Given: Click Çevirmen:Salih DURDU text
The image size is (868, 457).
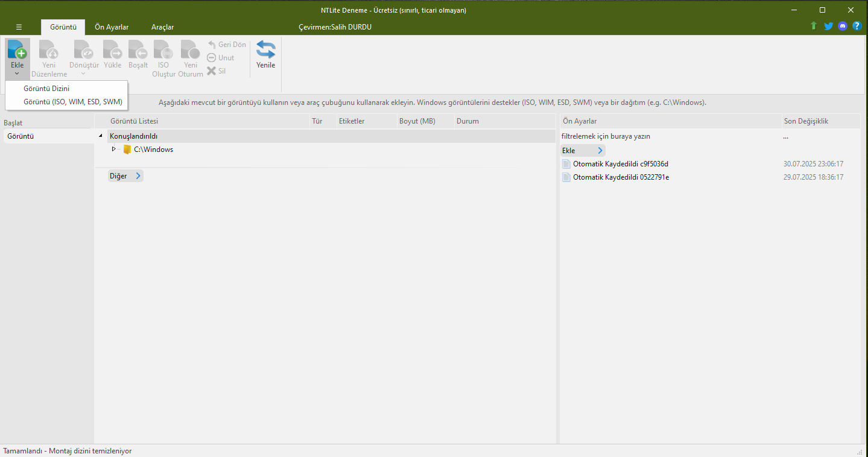Looking at the screenshot, I should 335,27.
